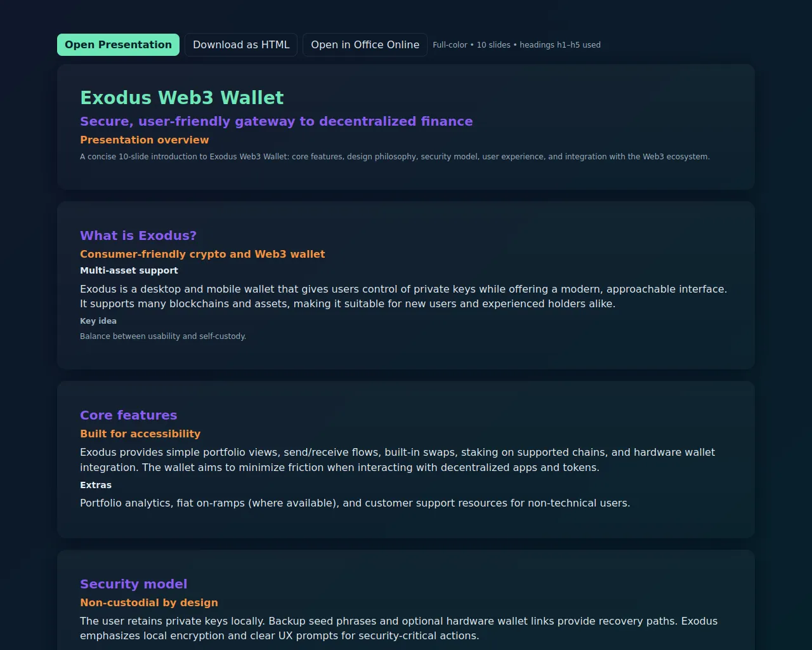Click the Multi-asset support heading
Screen dimensions: 812x650
tap(129, 270)
